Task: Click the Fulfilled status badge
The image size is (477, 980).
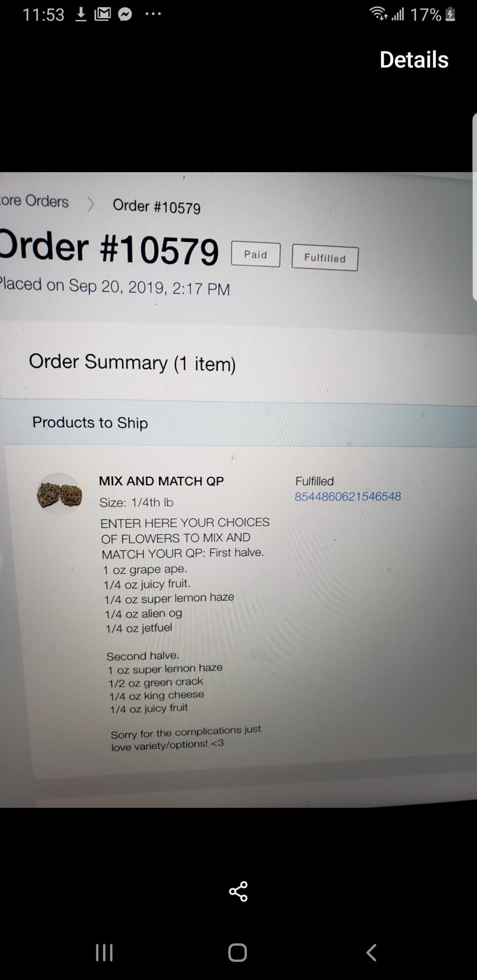Action: [x=325, y=258]
